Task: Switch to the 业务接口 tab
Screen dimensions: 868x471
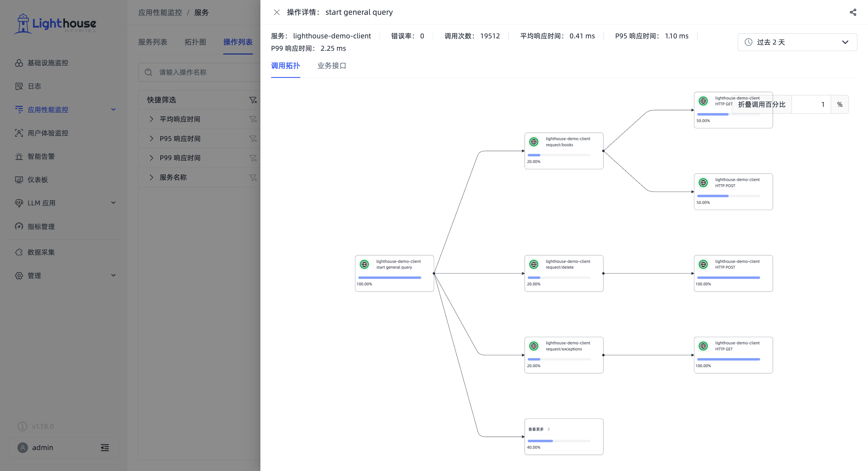Action: (332, 66)
